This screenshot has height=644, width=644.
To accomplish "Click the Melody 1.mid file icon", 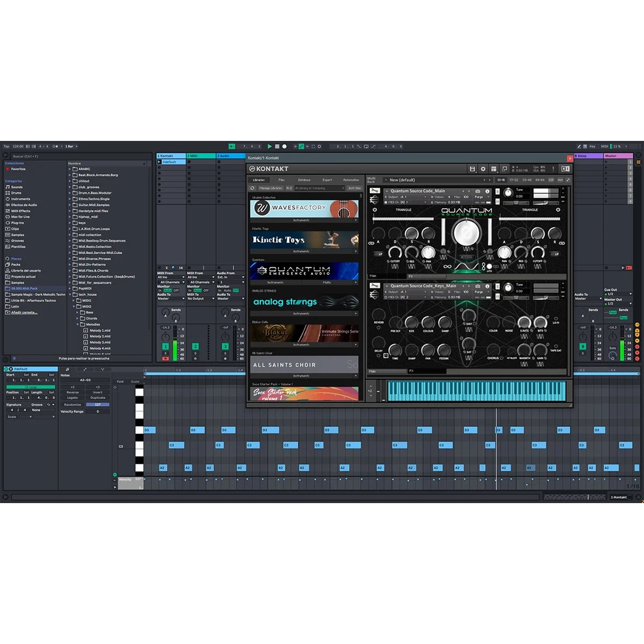I will (86, 330).
